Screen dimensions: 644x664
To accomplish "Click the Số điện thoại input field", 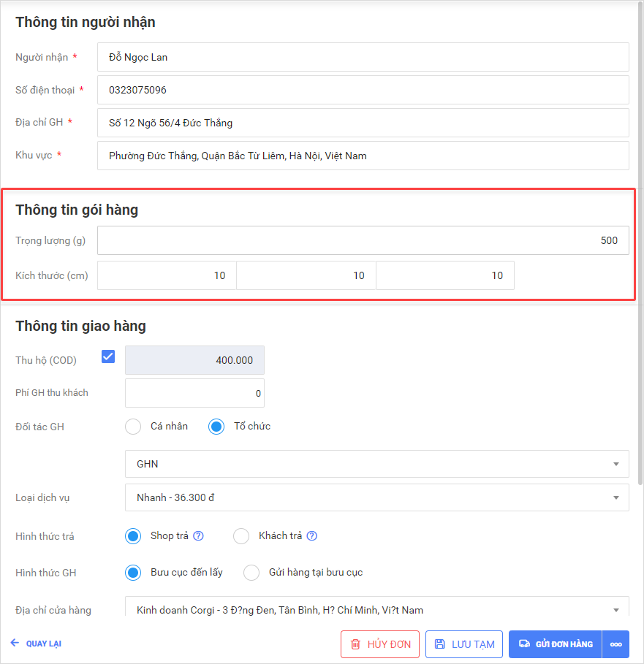I will coord(363,90).
